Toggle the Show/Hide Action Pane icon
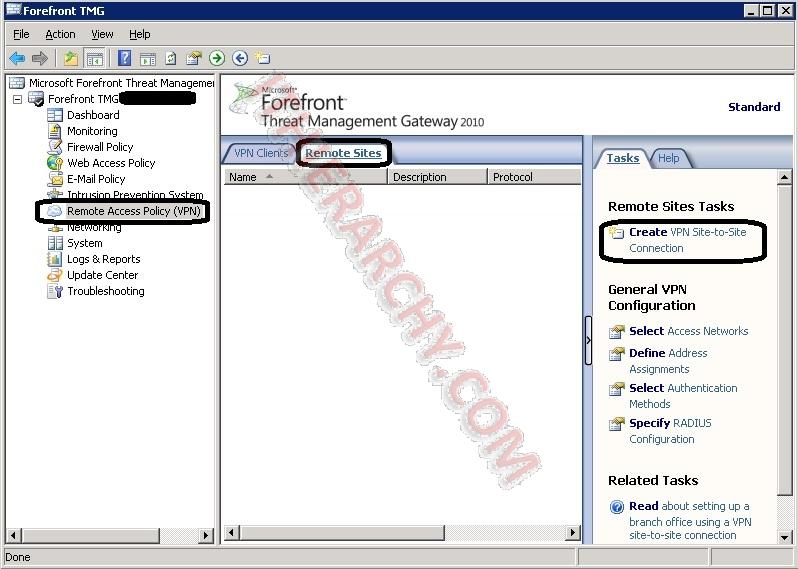The image size is (798, 569). [148, 59]
